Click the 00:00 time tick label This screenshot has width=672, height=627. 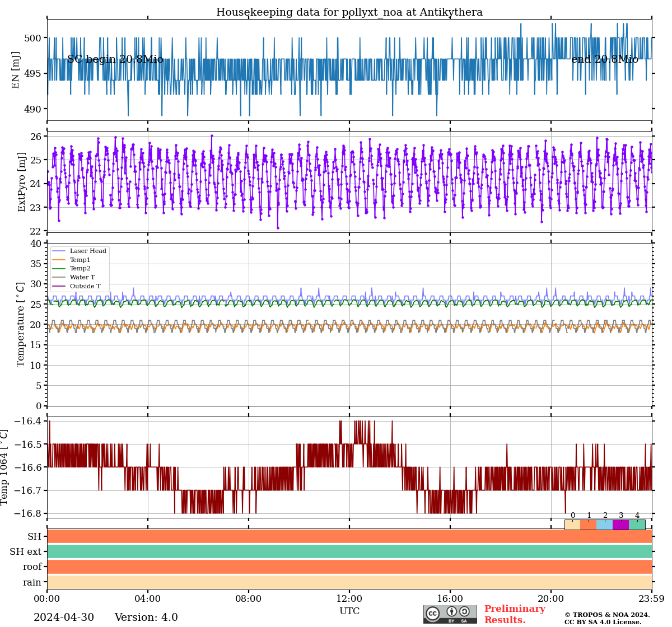(47, 598)
